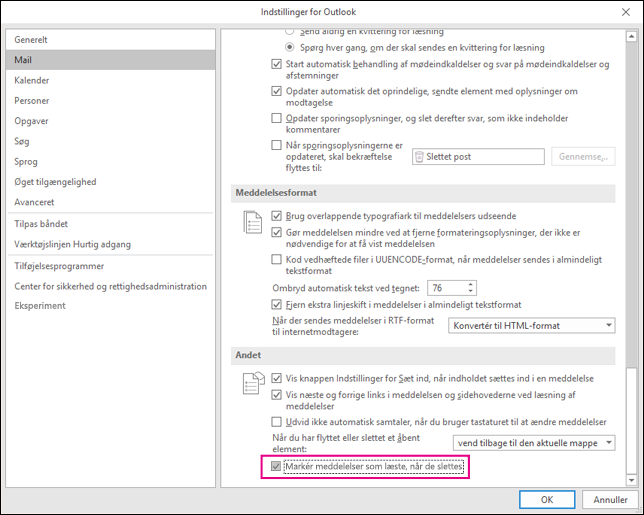Click the OK button
Viewport: 644px width, 515px height.
547,499
